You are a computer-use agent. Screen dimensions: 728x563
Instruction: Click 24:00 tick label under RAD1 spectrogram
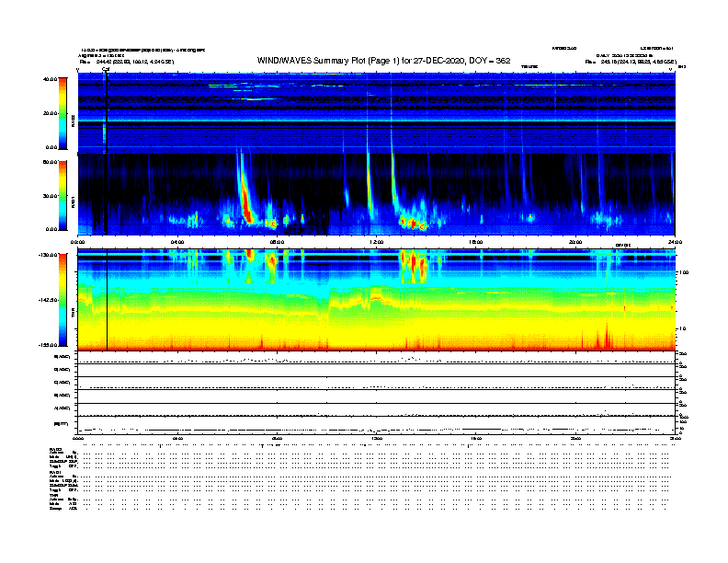pos(675,242)
